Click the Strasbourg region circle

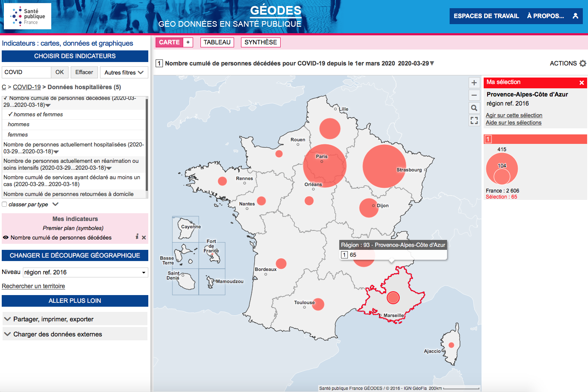tap(384, 166)
